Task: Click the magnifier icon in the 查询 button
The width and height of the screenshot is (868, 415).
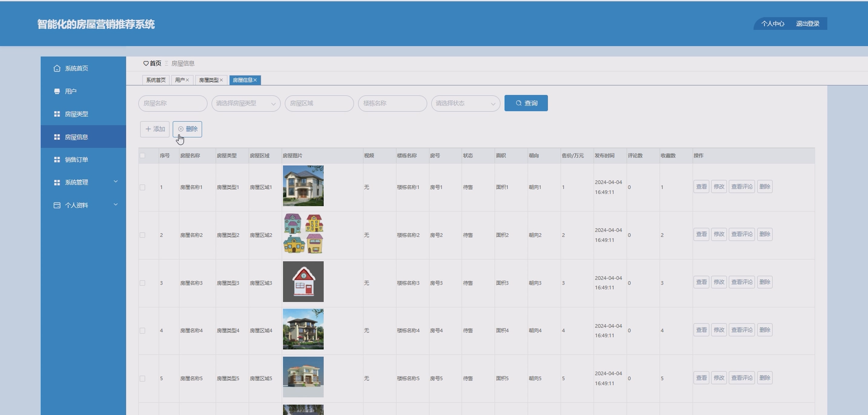Action: pyautogui.click(x=518, y=103)
